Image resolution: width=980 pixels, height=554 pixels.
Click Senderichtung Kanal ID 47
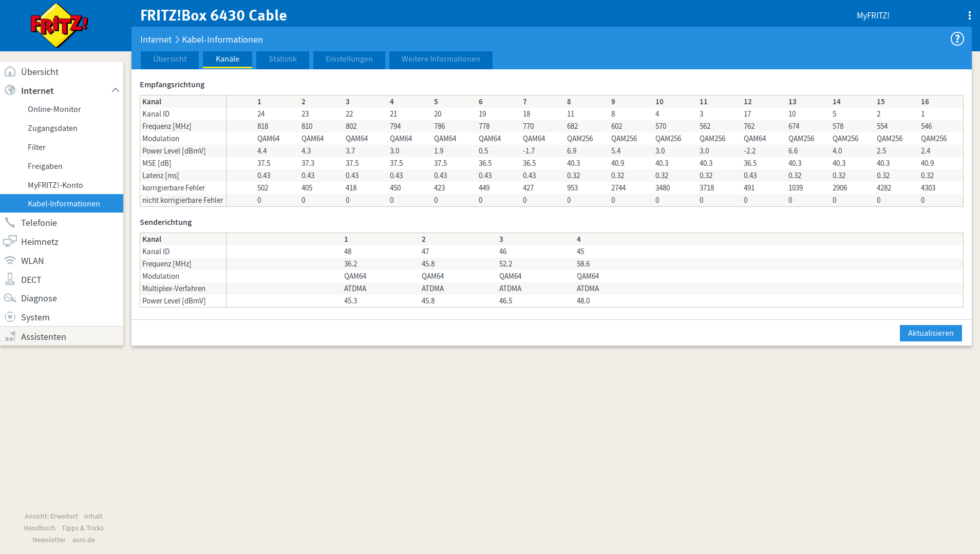(425, 252)
